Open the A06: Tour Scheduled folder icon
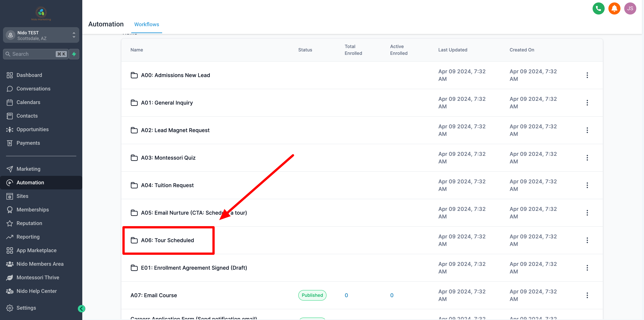644x320 pixels. point(134,240)
